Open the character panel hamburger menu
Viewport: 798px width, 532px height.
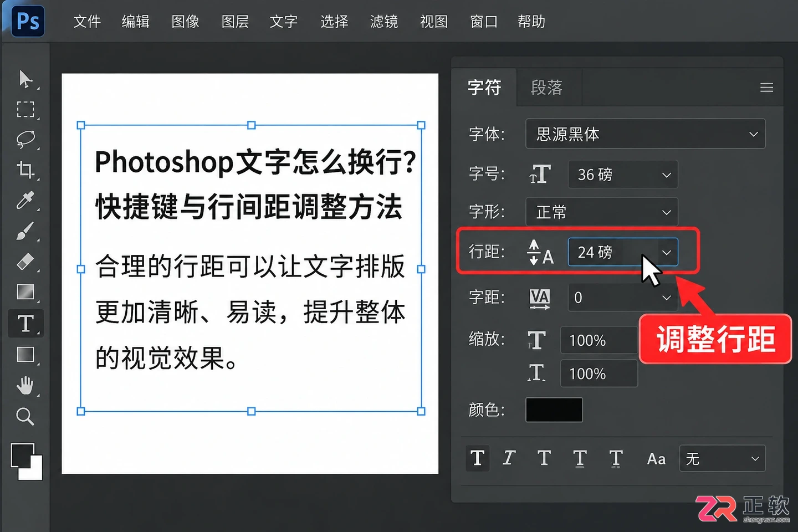point(766,88)
